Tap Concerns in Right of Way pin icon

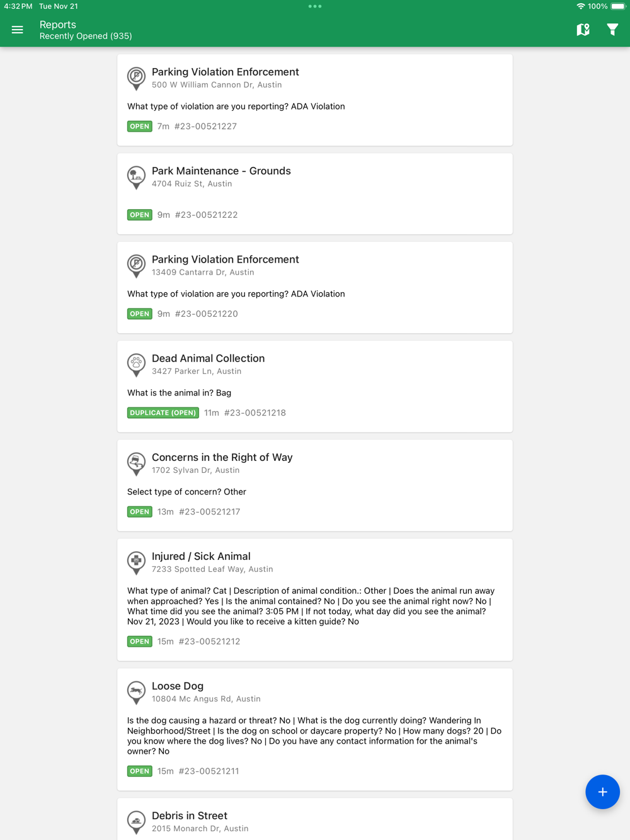136,463
